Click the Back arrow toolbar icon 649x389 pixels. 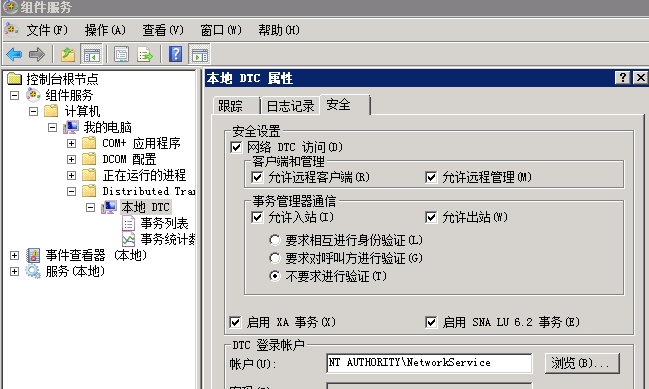14,54
